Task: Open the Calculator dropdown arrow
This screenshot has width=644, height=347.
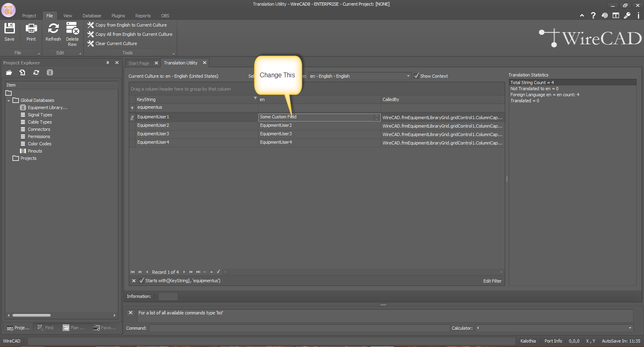Action: tap(630, 328)
